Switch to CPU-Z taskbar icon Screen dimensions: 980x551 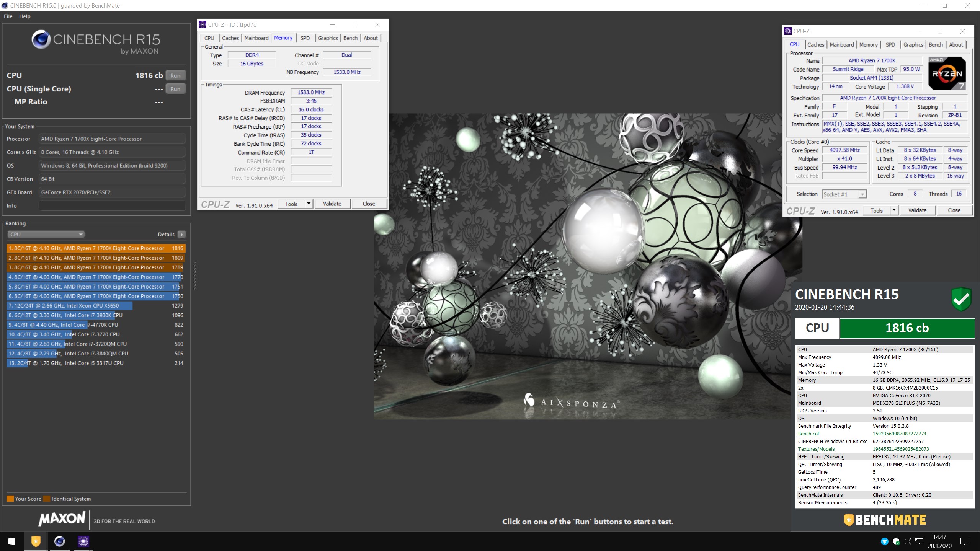(x=83, y=541)
